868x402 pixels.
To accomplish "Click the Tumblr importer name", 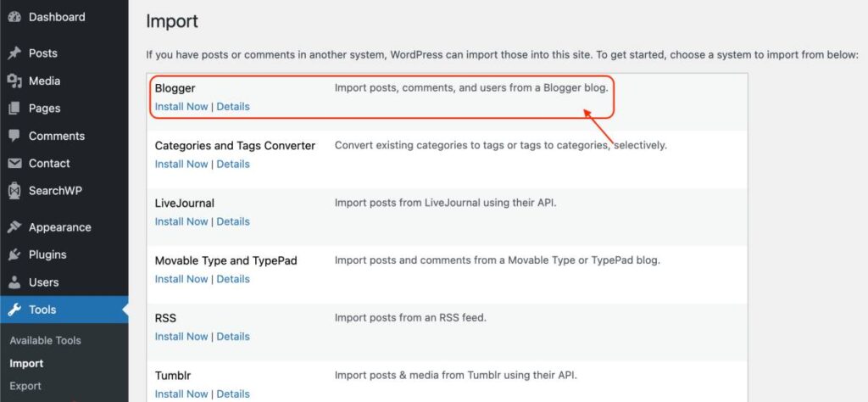I will (x=173, y=376).
